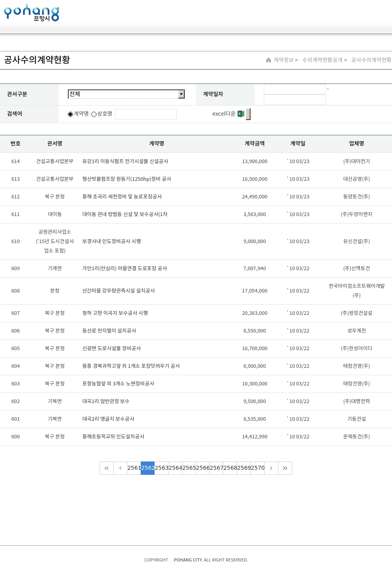
Task: Click the Excel download icon
Action: [241, 114]
